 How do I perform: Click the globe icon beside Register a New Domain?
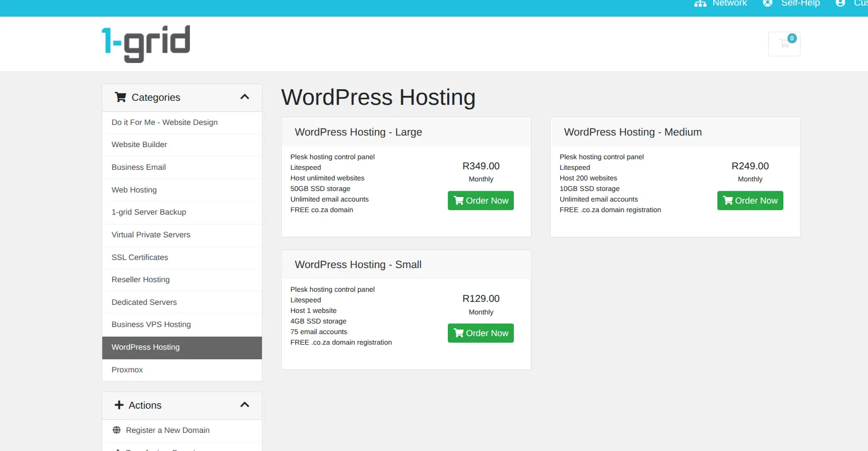[116, 430]
